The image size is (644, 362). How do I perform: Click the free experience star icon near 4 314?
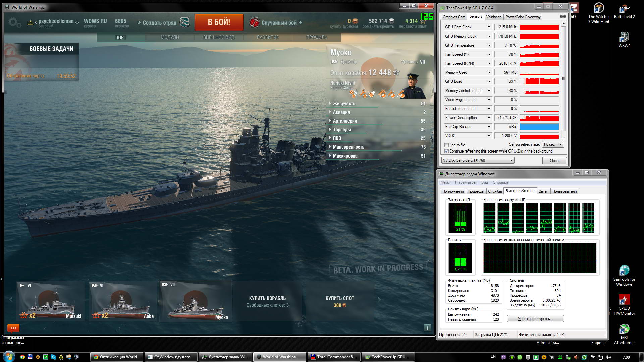(423, 21)
